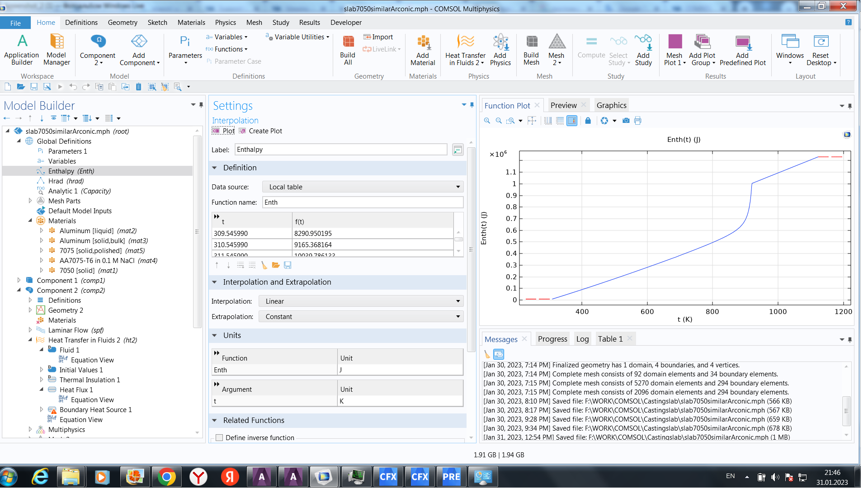Viewport: 868px width, 488px height.
Task: Collapse the Units section
Action: 215,335
